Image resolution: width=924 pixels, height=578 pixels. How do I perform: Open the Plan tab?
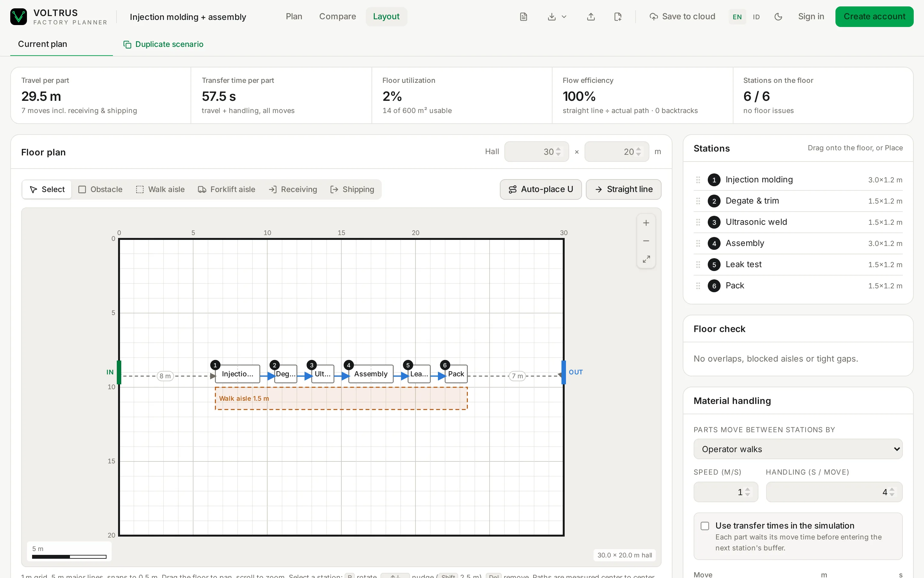[x=294, y=17]
